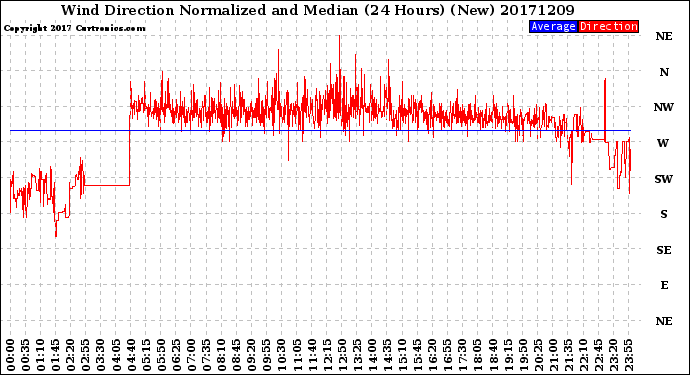Viewport: 690px width, 375px height.
Task: Click the "04:40" time label
Action: [131, 355]
